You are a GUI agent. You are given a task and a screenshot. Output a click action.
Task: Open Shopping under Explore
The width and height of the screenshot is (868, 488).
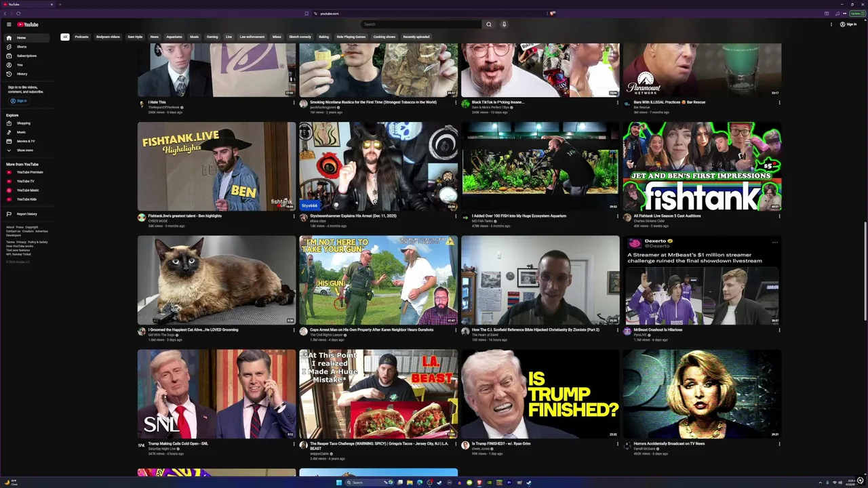point(26,123)
